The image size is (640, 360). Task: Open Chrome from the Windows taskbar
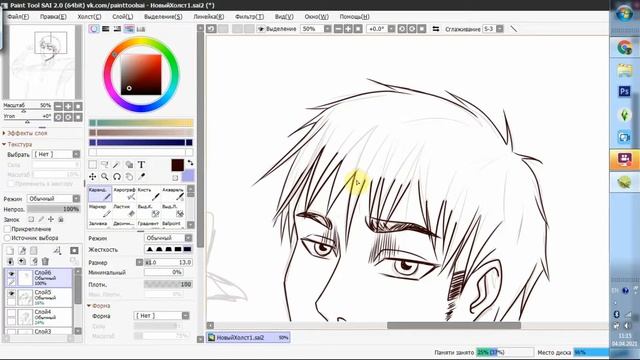(624, 48)
